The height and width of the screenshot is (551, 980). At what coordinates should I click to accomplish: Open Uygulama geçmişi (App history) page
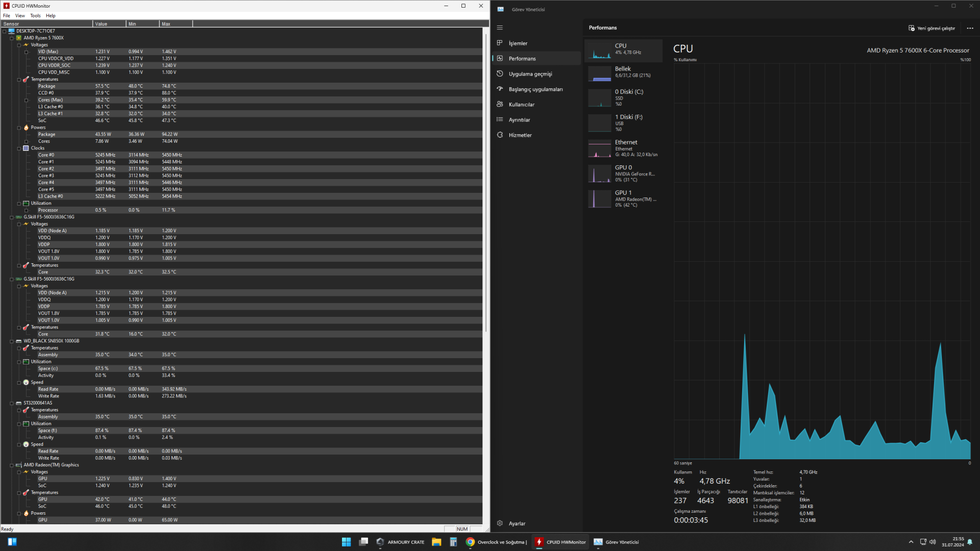tap(530, 74)
